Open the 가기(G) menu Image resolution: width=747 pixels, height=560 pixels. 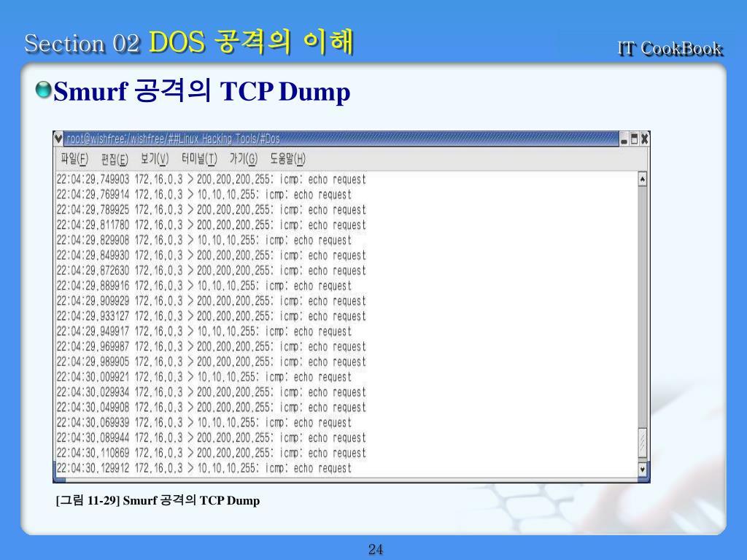point(244,158)
